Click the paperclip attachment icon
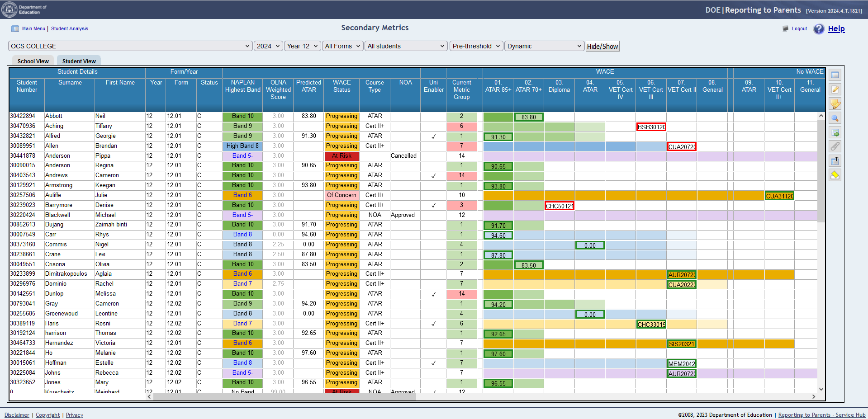This screenshot has height=419, width=868. (835, 146)
